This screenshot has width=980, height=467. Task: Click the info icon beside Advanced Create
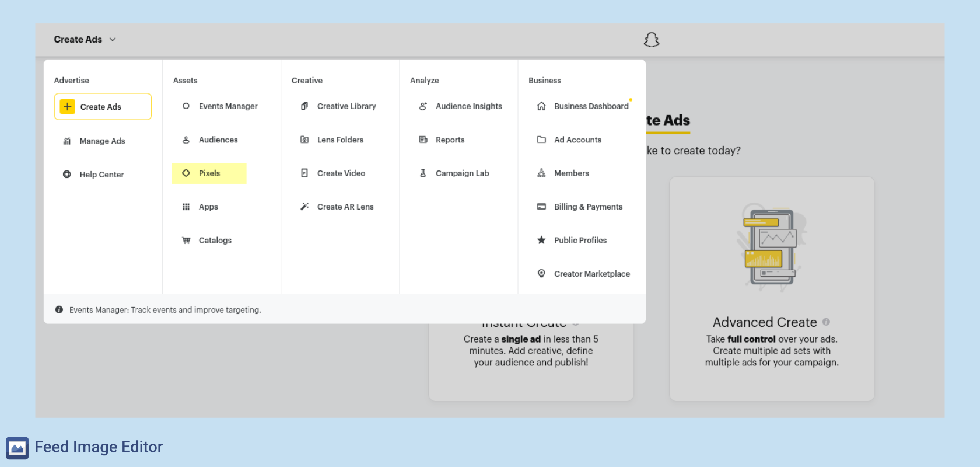(826, 322)
